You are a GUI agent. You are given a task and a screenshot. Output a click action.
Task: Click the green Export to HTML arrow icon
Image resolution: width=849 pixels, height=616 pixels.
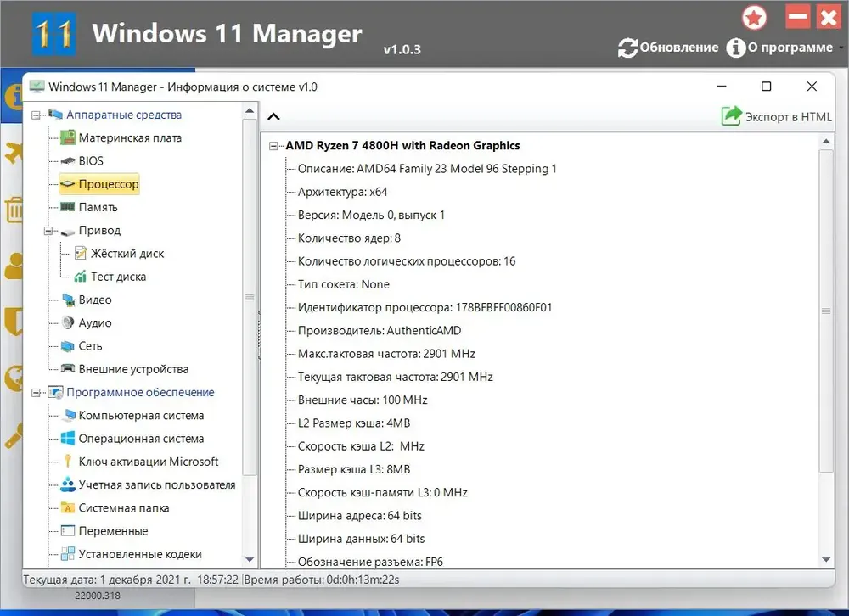coord(731,116)
